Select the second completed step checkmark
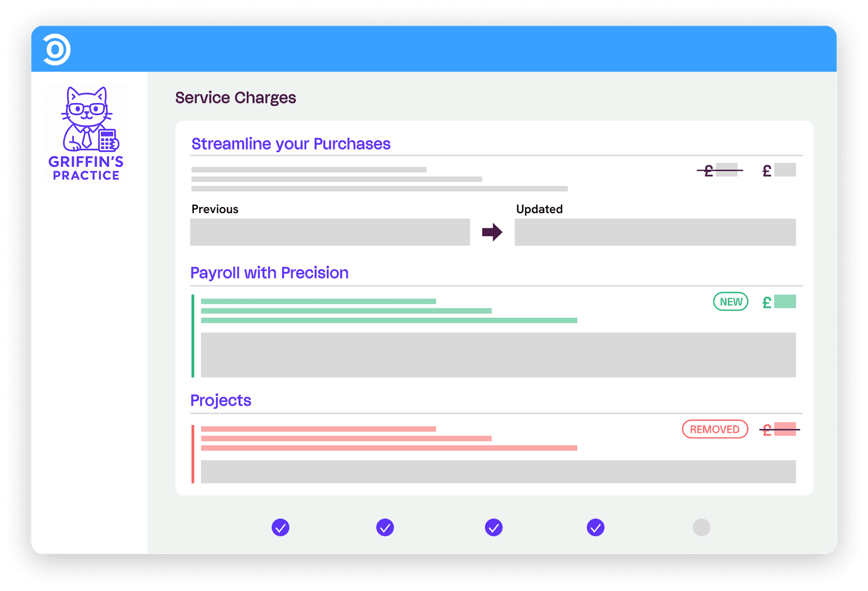This screenshot has height=591, width=868. click(x=385, y=527)
